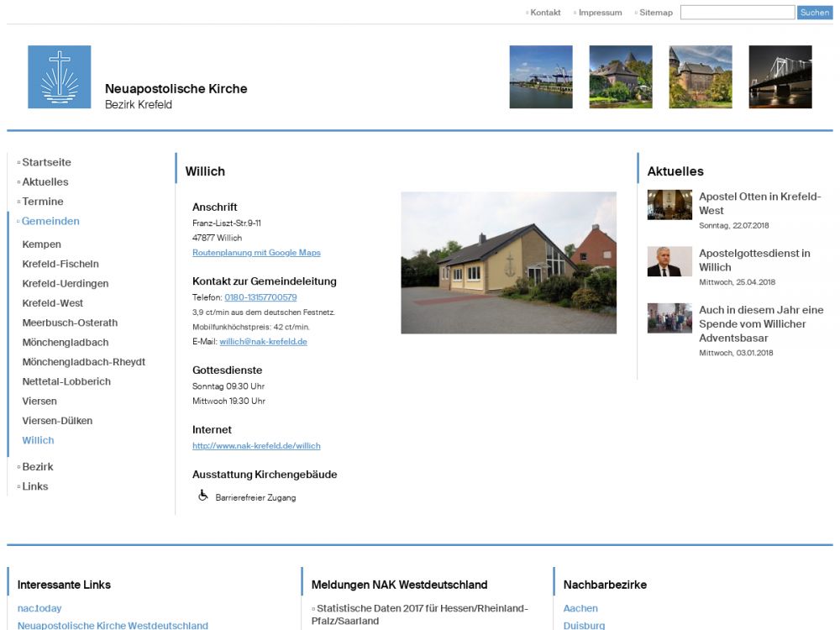Select Krefeld-Uerdingen in the congregation list
The image size is (840, 630).
click(66, 284)
